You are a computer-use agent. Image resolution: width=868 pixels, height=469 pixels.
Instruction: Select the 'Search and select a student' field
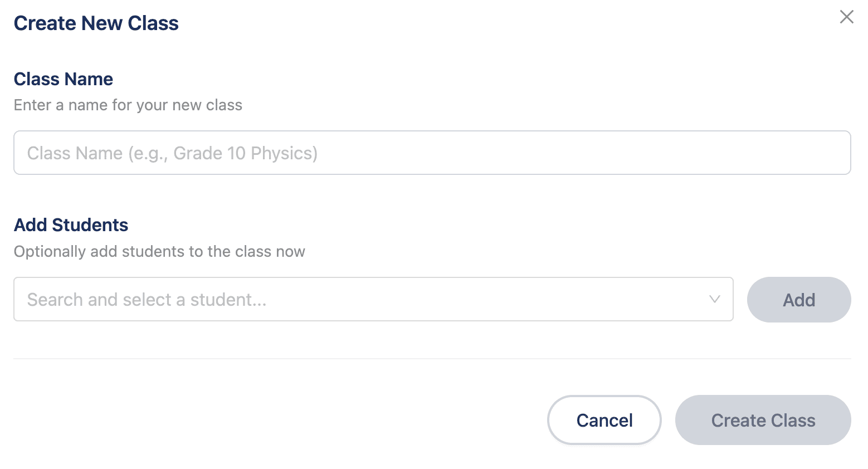[x=334, y=300]
